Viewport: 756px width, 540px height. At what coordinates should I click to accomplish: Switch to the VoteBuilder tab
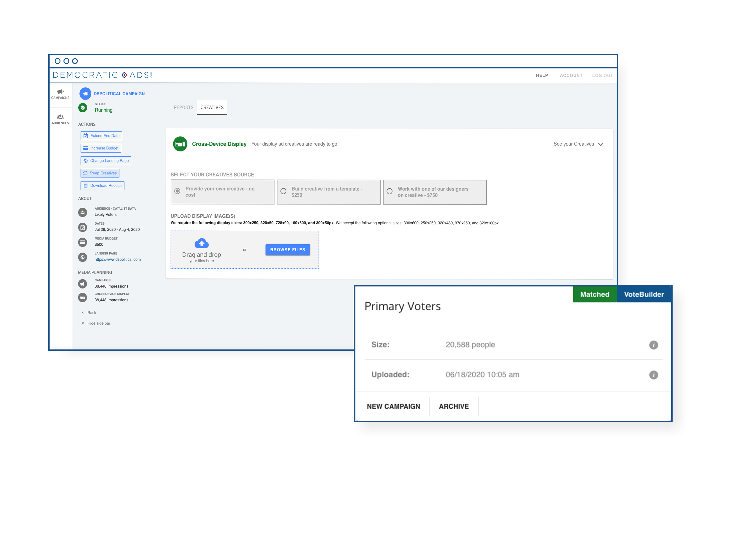tap(643, 294)
